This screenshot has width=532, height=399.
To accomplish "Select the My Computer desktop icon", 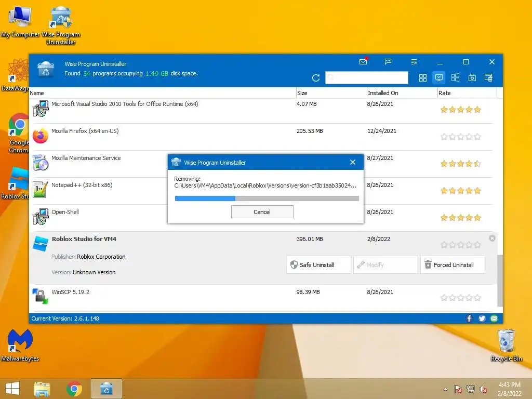I will coord(20,22).
